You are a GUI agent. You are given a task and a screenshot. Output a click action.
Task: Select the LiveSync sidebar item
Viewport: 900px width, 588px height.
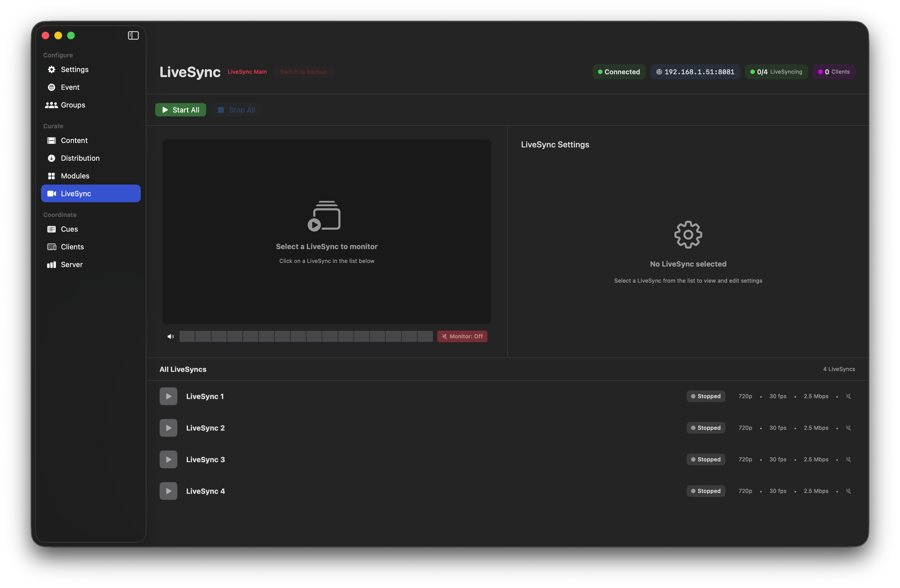(91, 194)
